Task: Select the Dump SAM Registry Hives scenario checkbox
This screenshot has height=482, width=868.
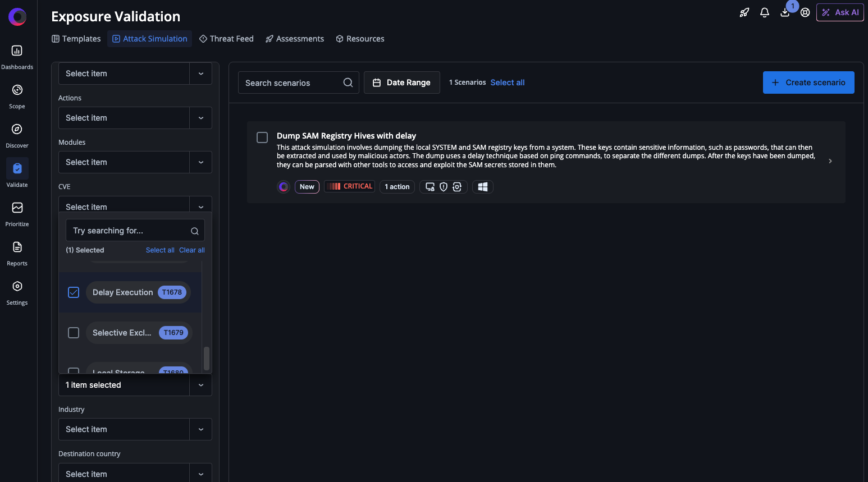Action: click(x=262, y=137)
